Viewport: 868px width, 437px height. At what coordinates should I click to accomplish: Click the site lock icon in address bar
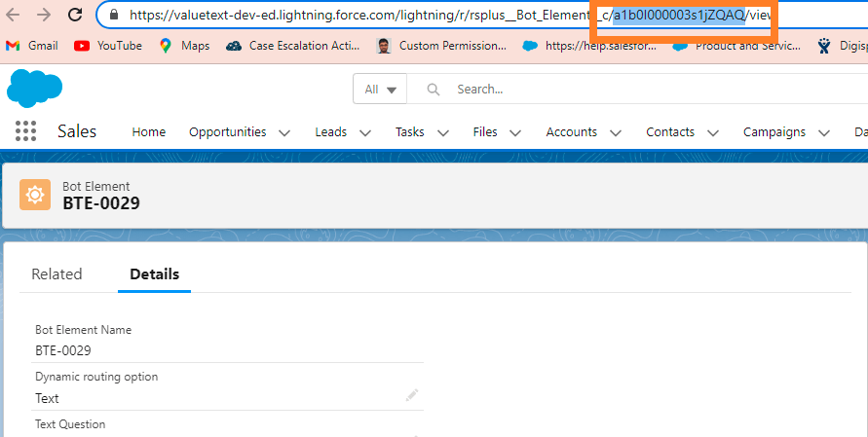tap(114, 16)
